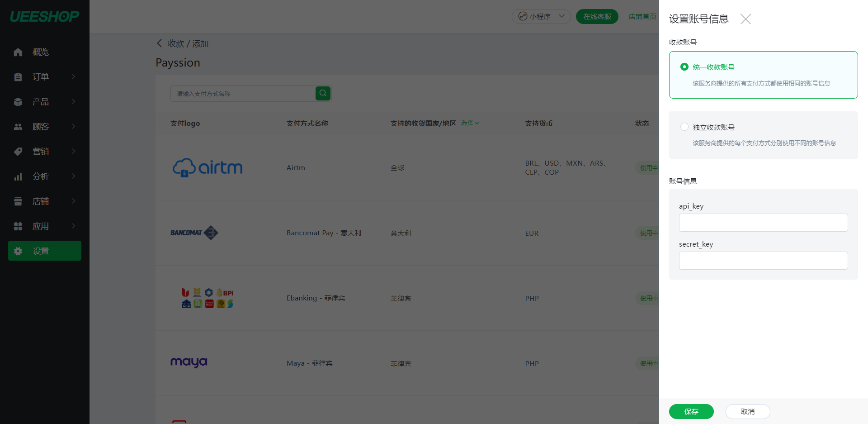868x424 pixels.
Task: Click the Bancomat Pay 使用中 status badge
Action: 648,233
